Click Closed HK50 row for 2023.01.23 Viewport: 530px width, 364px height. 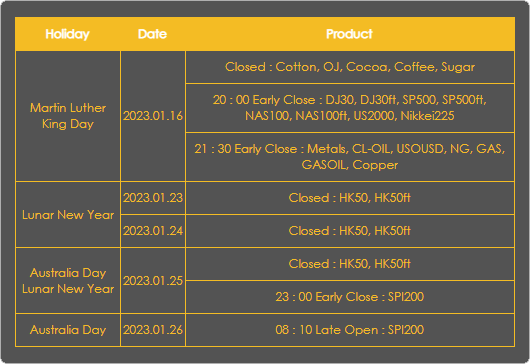click(350, 198)
